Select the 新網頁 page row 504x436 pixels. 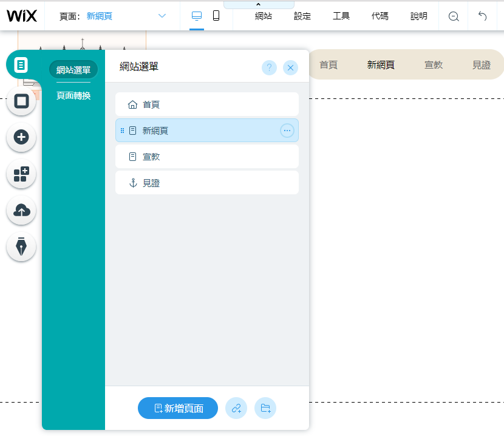[x=207, y=131]
